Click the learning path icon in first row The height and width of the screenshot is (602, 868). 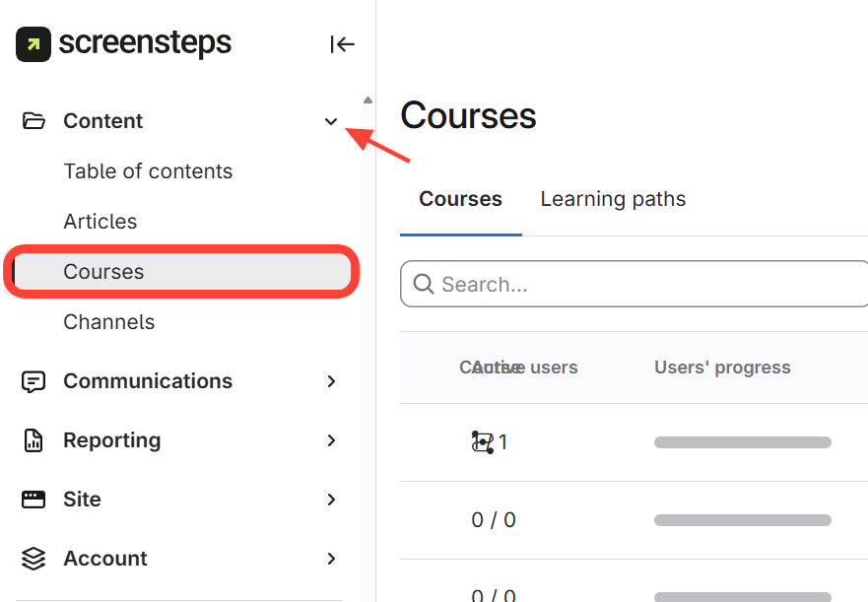[x=482, y=442]
